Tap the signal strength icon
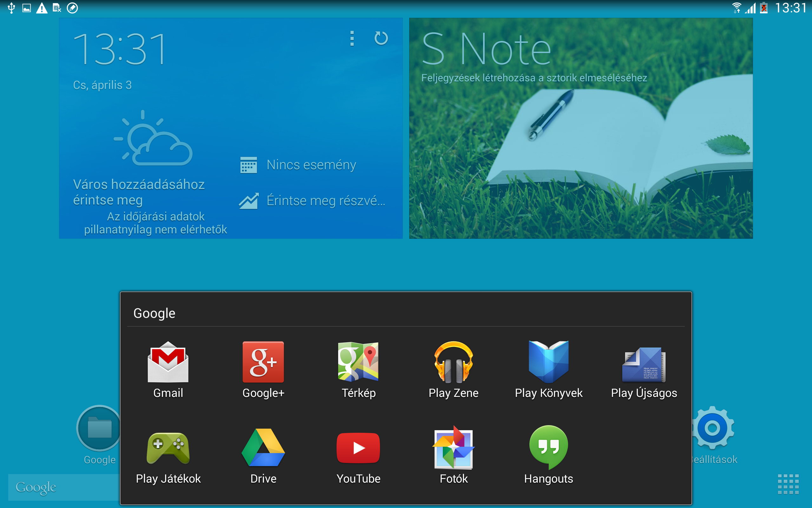Screen dimensions: 812x508 [x=750, y=8]
